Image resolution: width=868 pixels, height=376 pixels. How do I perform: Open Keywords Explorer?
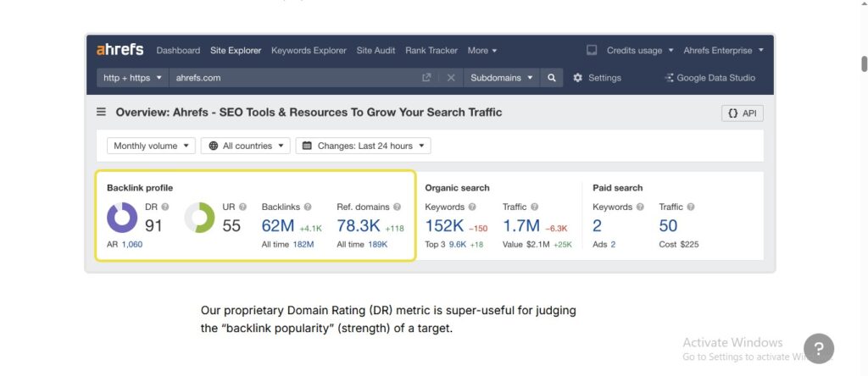pos(309,50)
